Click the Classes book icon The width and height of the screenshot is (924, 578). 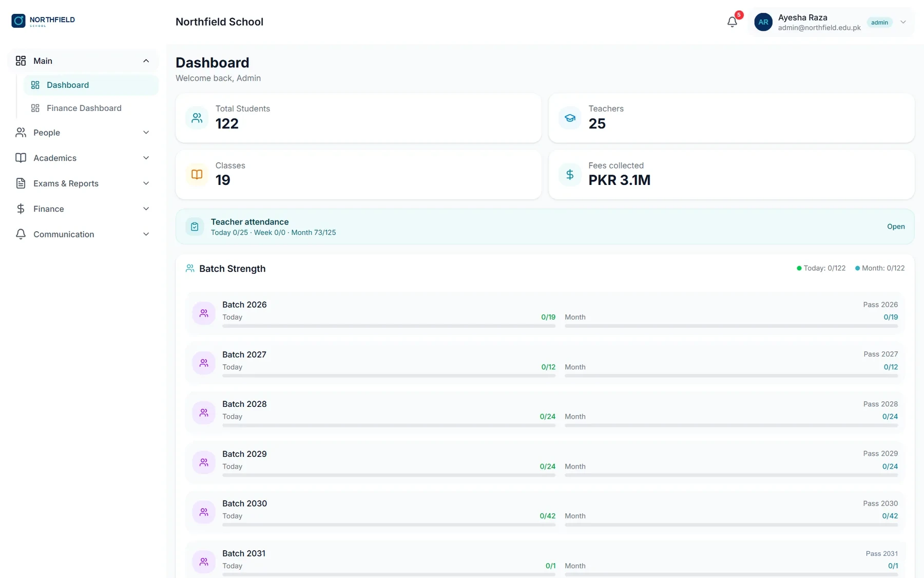click(197, 175)
